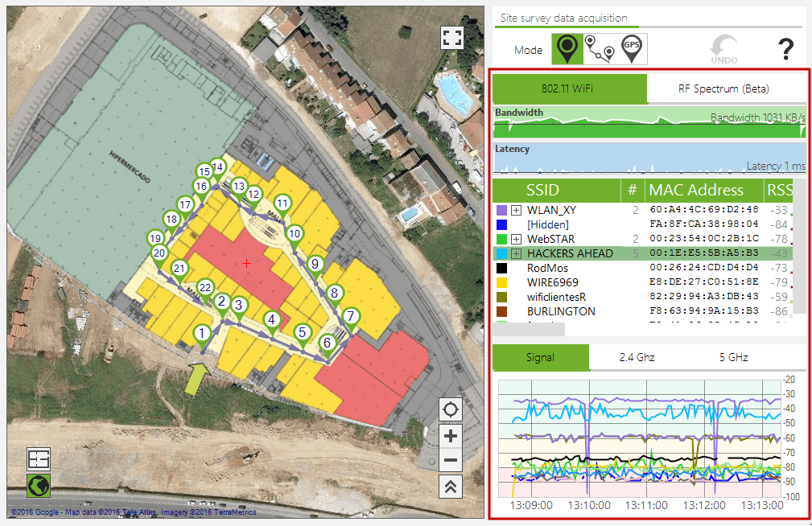Image resolution: width=812 pixels, height=526 pixels.
Task: Click the Undo arrow button
Action: point(723,48)
